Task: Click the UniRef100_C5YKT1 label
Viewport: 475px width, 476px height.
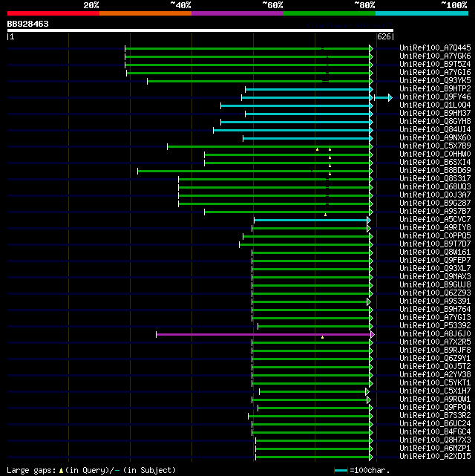Action: click(x=435, y=383)
